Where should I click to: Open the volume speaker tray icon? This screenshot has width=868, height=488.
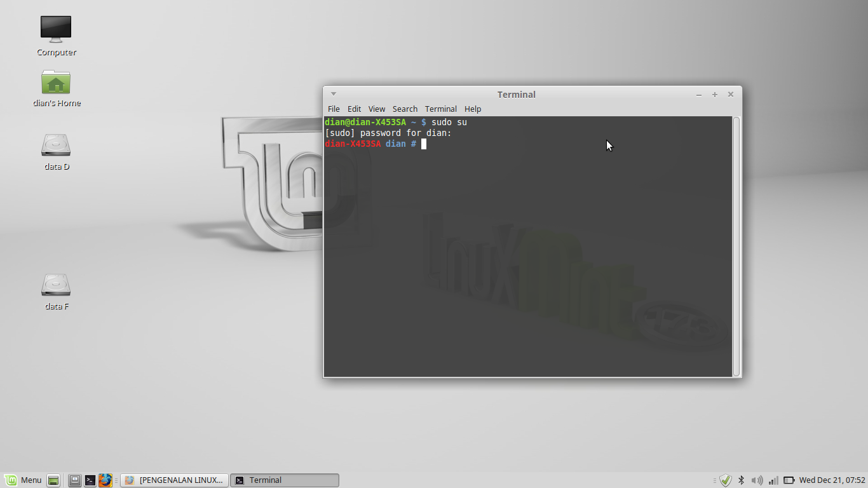(x=757, y=480)
